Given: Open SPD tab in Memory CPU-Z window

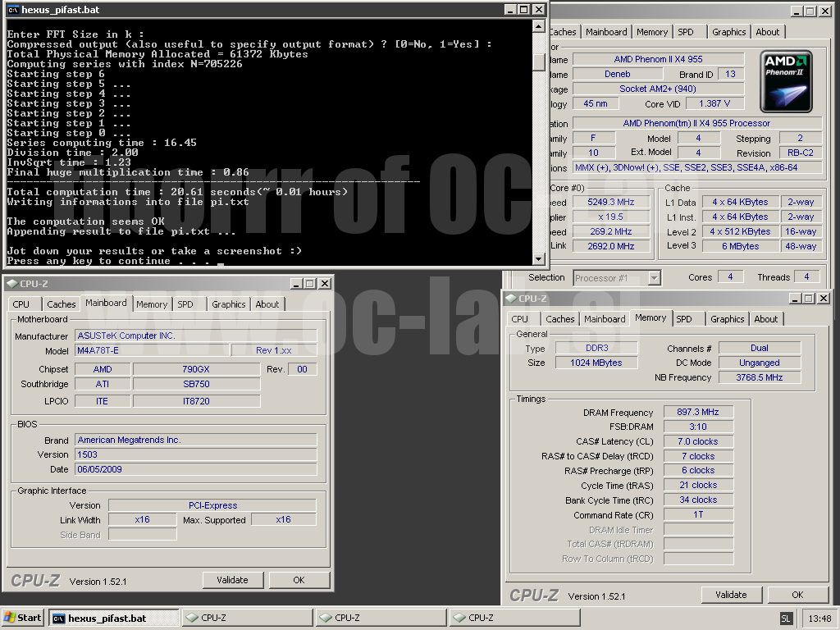Looking at the screenshot, I should 684,319.
